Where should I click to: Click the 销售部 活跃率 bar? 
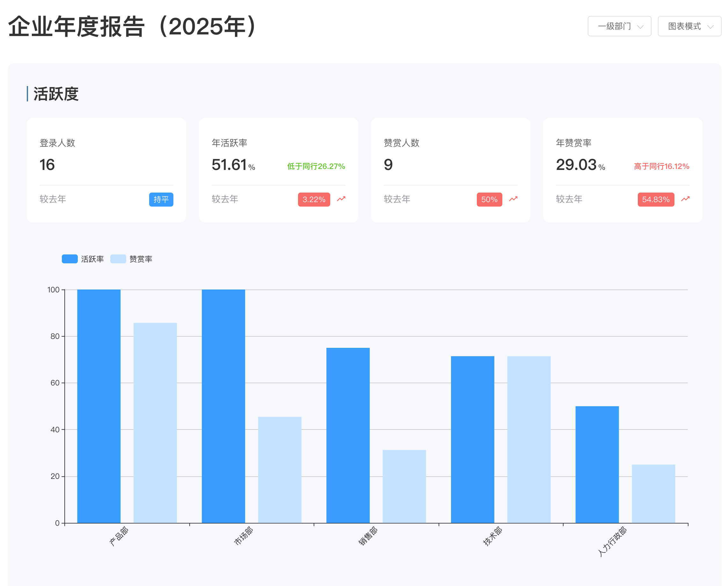[348, 436]
